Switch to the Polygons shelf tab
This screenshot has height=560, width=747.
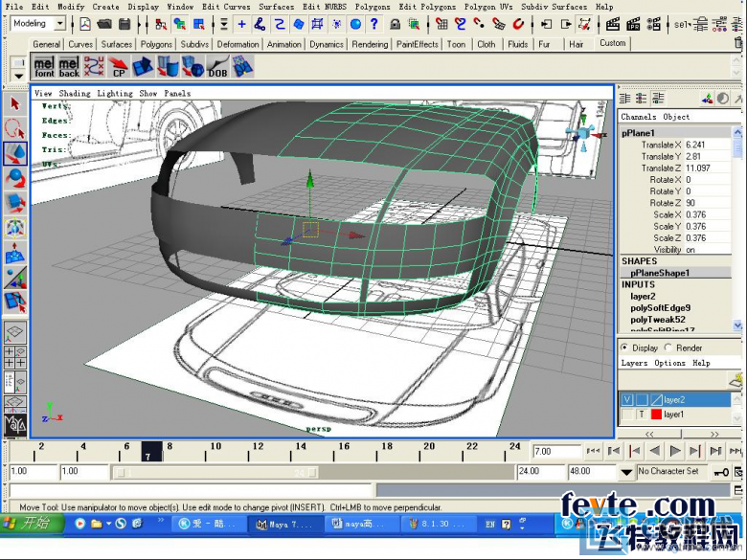pos(156,44)
